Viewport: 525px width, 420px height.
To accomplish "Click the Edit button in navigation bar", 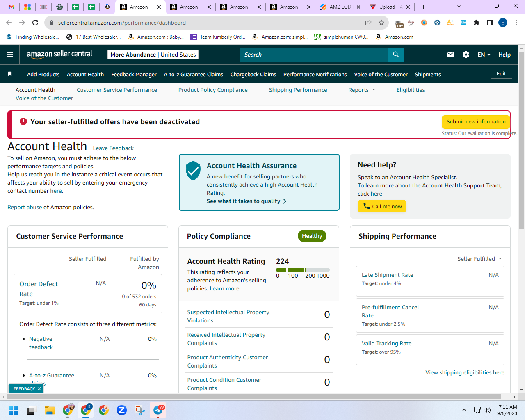I will [x=501, y=74].
